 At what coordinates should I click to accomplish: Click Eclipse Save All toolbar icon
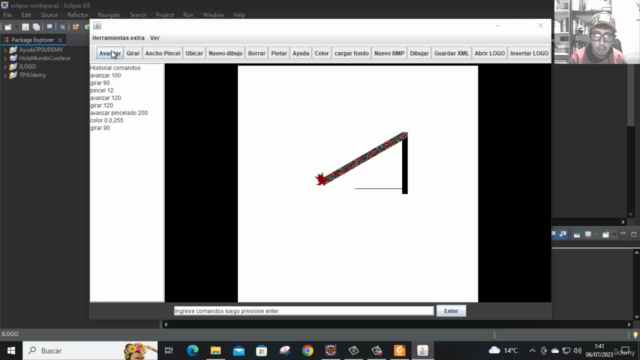click(x=36, y=27)
